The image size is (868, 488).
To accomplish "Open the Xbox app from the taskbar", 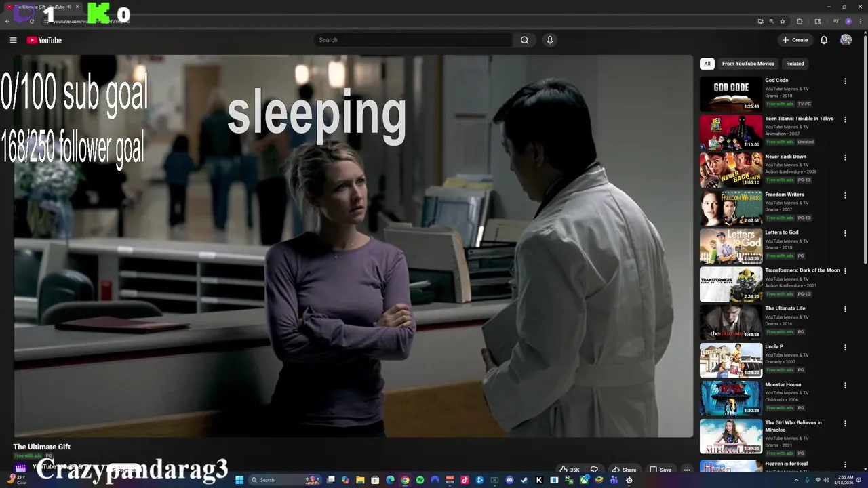I will pyautogui.click(x=584, y=480).
